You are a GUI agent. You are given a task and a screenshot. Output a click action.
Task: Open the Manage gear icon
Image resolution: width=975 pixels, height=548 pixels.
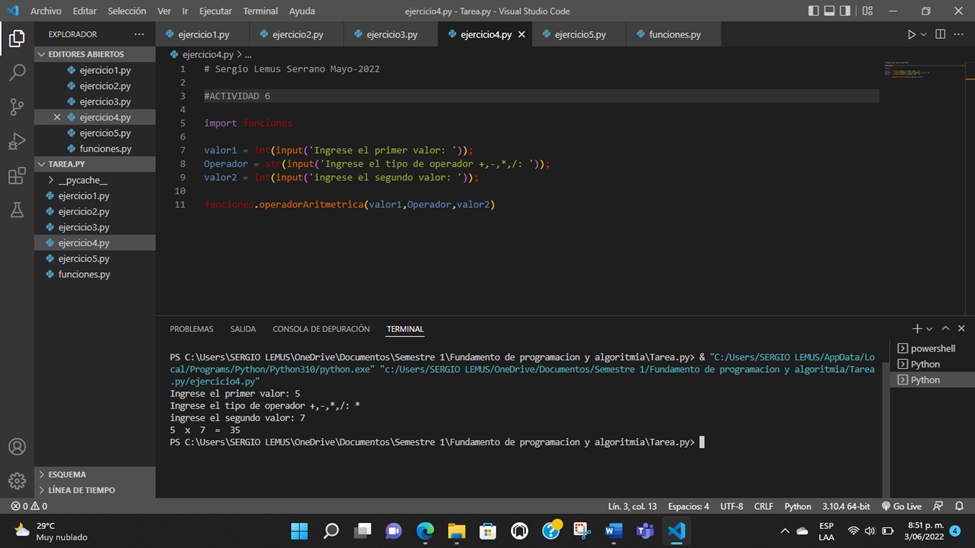click(17, 481)
